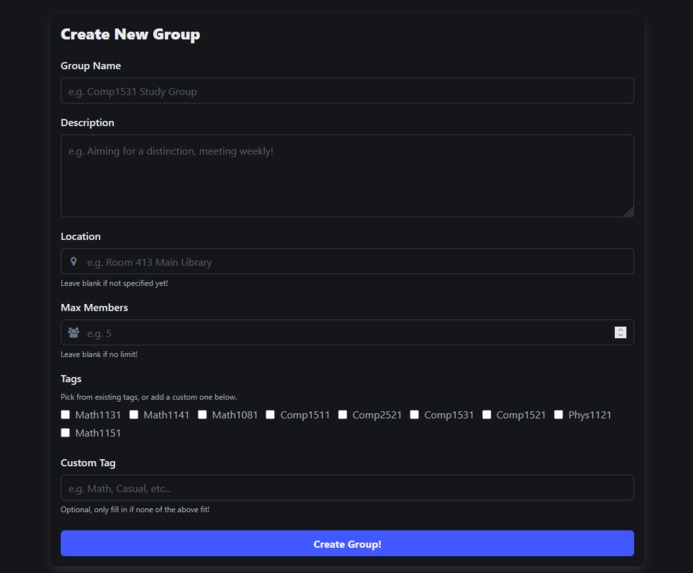The image size is (693, 573).
Task: Focus the Group Name input field
Action: 347,91
